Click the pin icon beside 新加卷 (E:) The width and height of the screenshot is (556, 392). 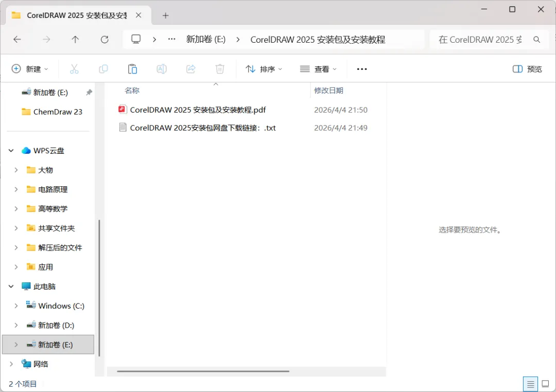[89, 92]
